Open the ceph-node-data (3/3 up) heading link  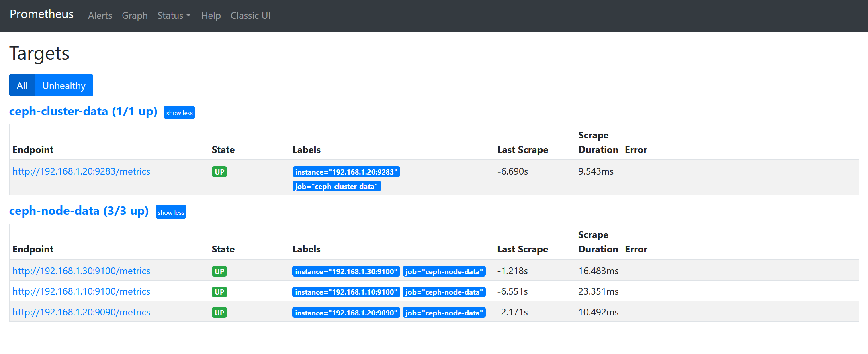[79, 211]
